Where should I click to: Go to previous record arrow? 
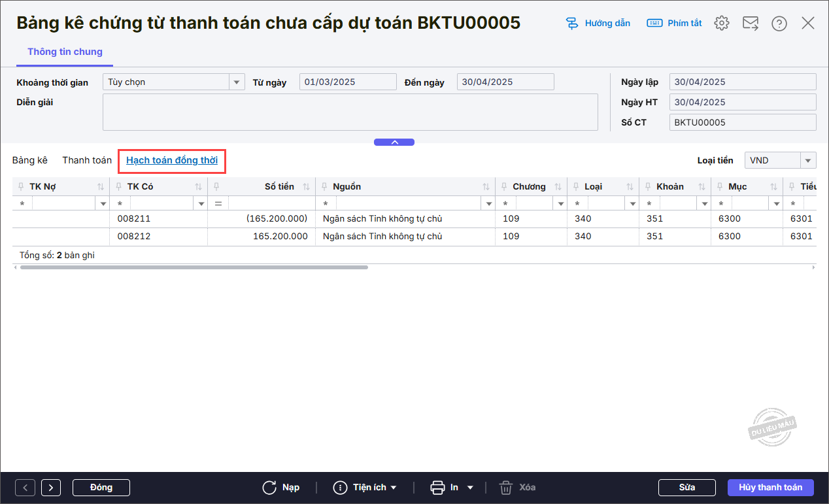pos(25,488)
